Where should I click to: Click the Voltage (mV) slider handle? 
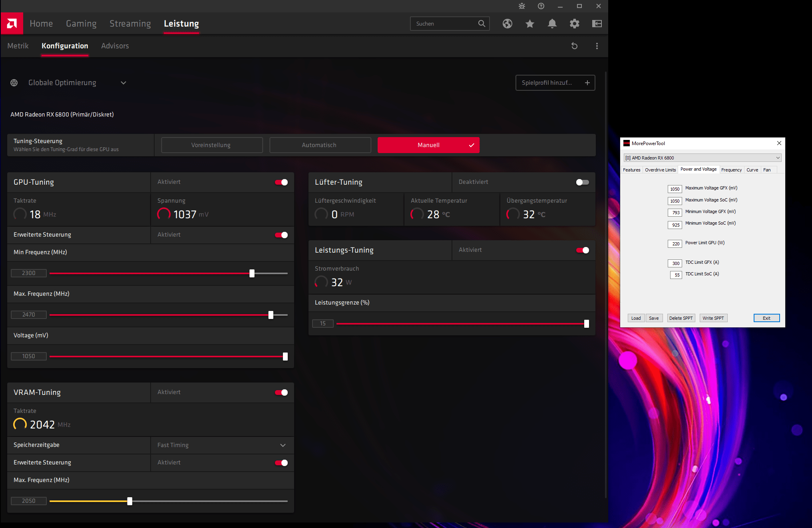pyautogui.click(x=285, y=357)
